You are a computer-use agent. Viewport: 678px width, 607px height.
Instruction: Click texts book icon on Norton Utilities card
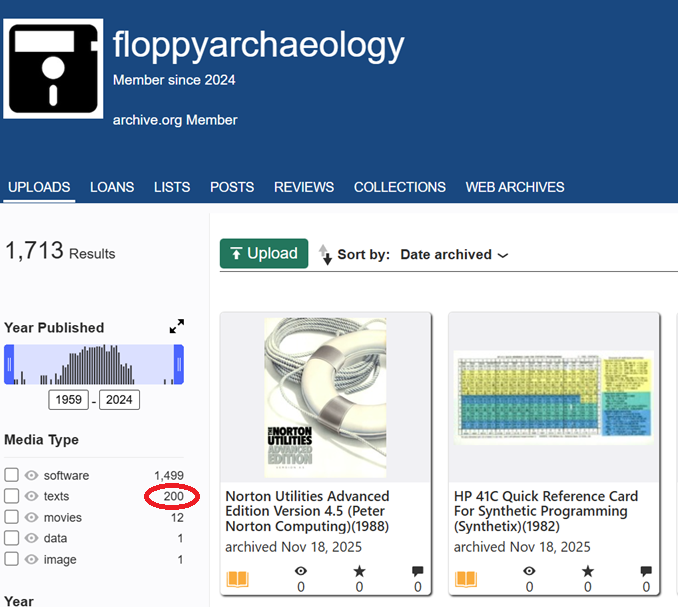pyautogui.click(x=237, y=579)
